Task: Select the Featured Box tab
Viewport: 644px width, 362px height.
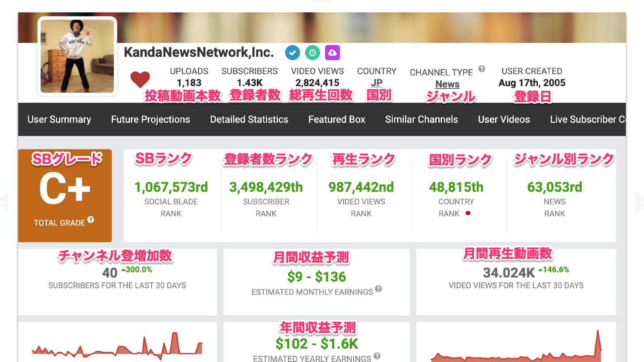Action: [x=337, y=119]
